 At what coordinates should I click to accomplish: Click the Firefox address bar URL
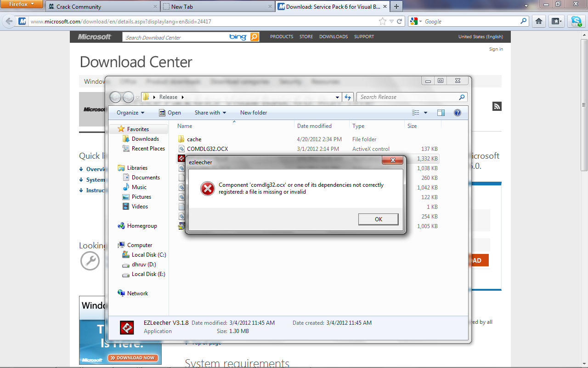pos(121,21)
